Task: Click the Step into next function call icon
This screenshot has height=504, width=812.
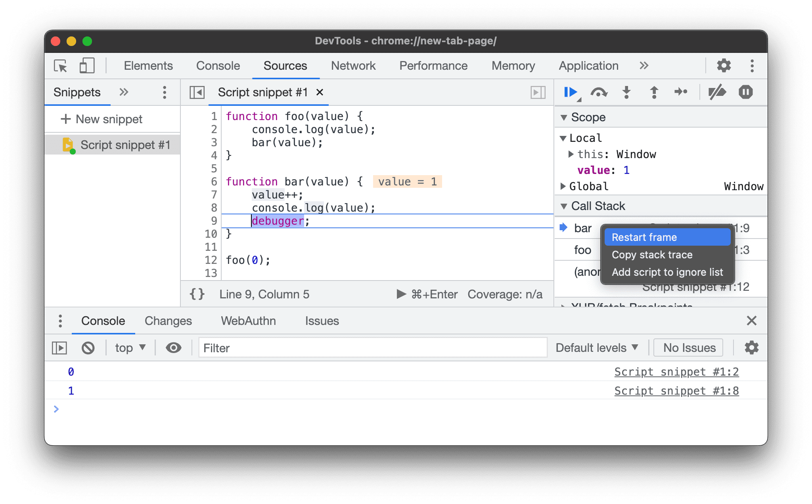Action: tap(627, 92)
